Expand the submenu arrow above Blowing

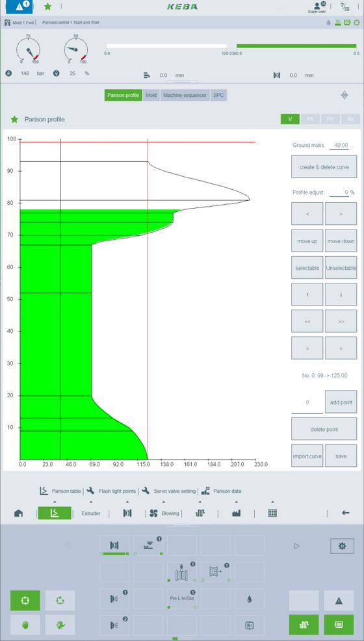click(164, 502)
